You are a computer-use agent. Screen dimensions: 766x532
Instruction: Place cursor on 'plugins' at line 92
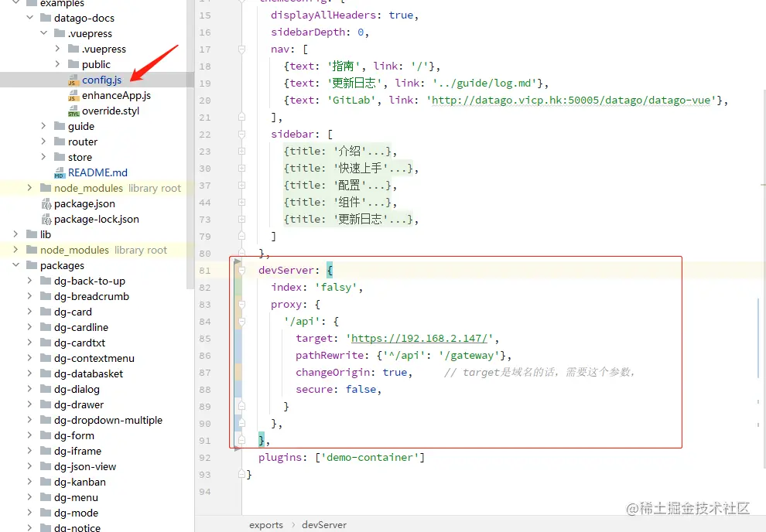tap(280, 458)
